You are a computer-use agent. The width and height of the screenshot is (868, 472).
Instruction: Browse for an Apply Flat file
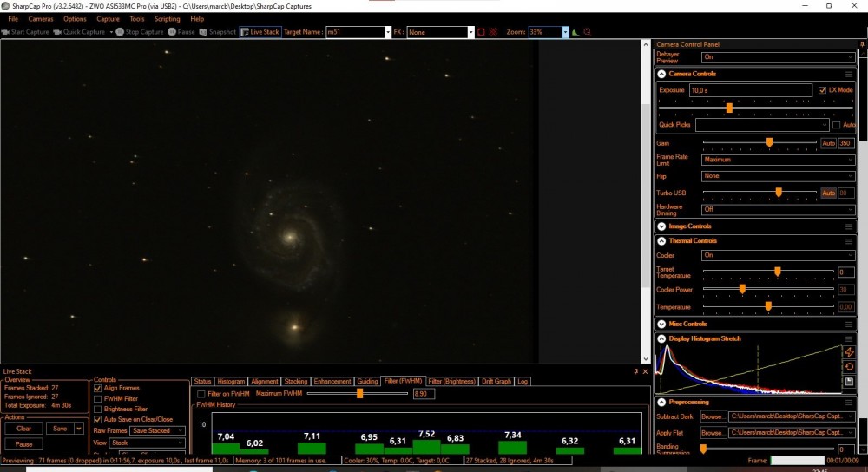click(713, 433)
